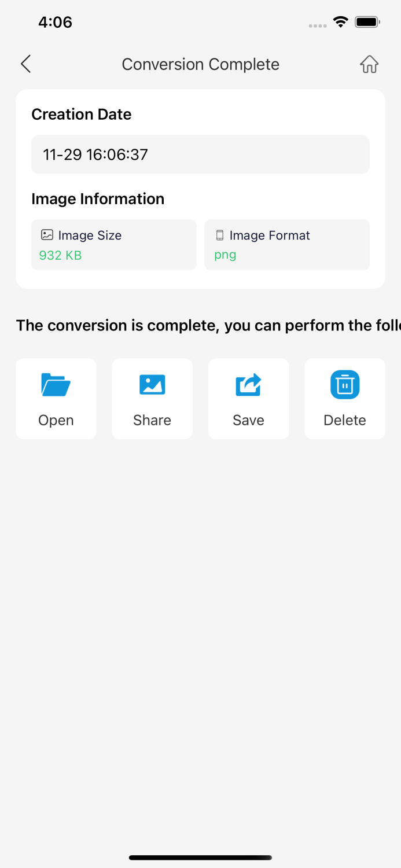Tap the Wi-Fi status icon
401x868 pixels.
(x=340, y=21)
